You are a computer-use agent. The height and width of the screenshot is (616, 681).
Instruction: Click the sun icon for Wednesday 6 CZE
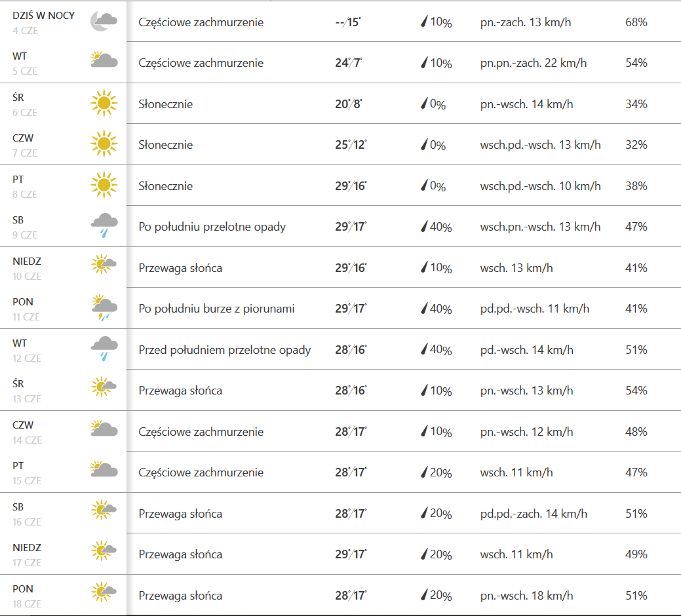pos(104,104)
